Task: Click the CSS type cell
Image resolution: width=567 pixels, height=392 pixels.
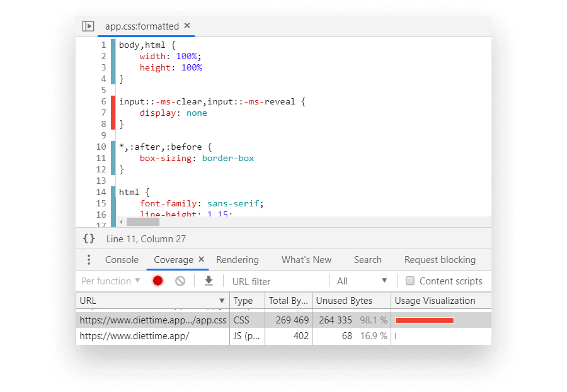Action: pos(247,320)
